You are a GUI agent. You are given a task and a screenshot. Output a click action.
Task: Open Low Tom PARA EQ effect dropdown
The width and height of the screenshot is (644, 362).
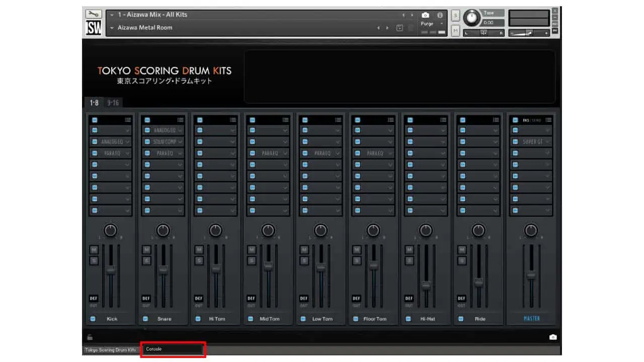coord(338,153)
